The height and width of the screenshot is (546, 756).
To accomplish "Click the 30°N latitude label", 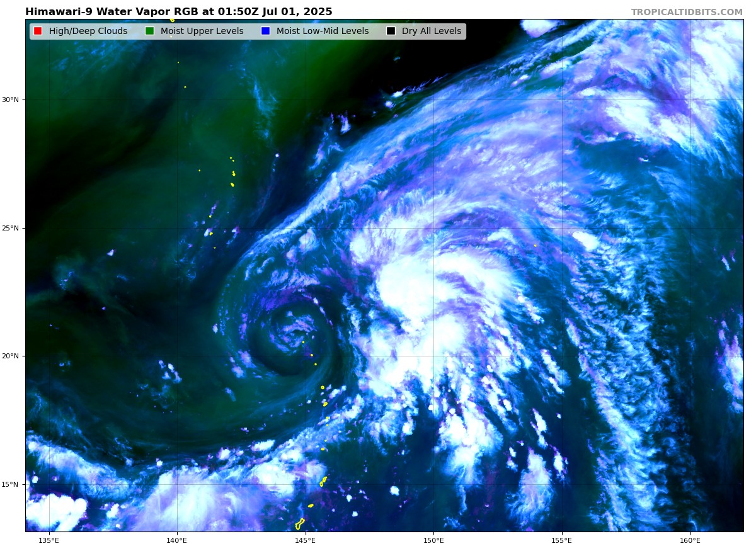I will coord(11,100).
